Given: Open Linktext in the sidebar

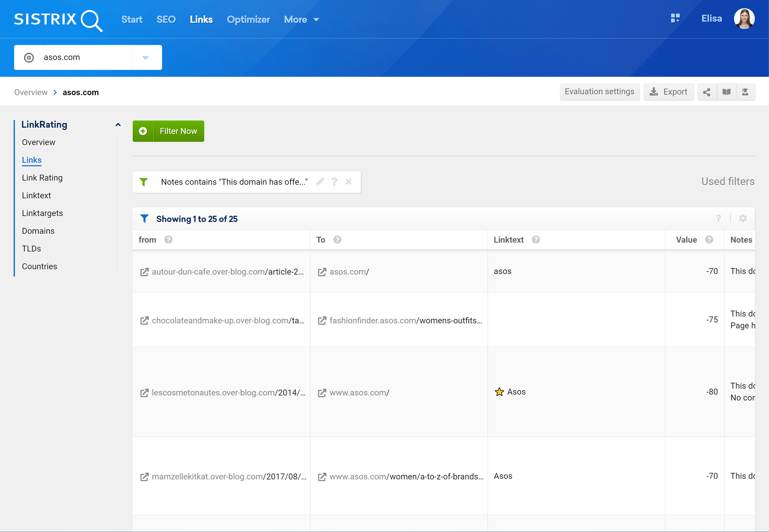Looking at the screenshot, I should click(36, 195).
